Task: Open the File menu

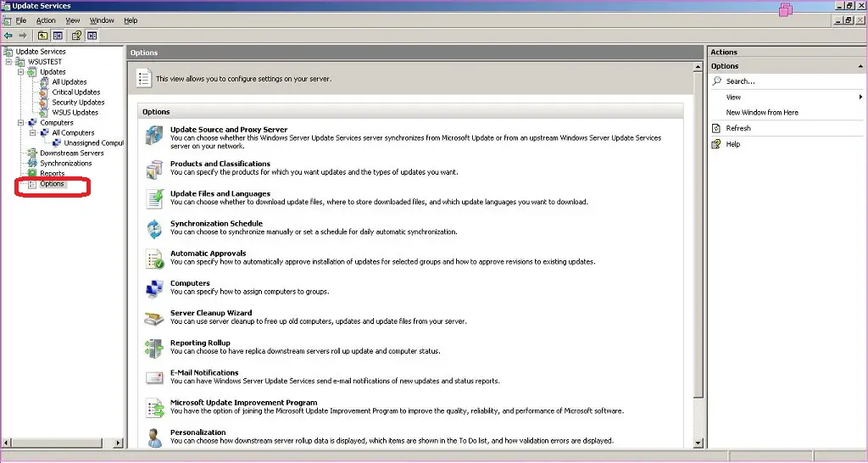Action: point(21,20)
